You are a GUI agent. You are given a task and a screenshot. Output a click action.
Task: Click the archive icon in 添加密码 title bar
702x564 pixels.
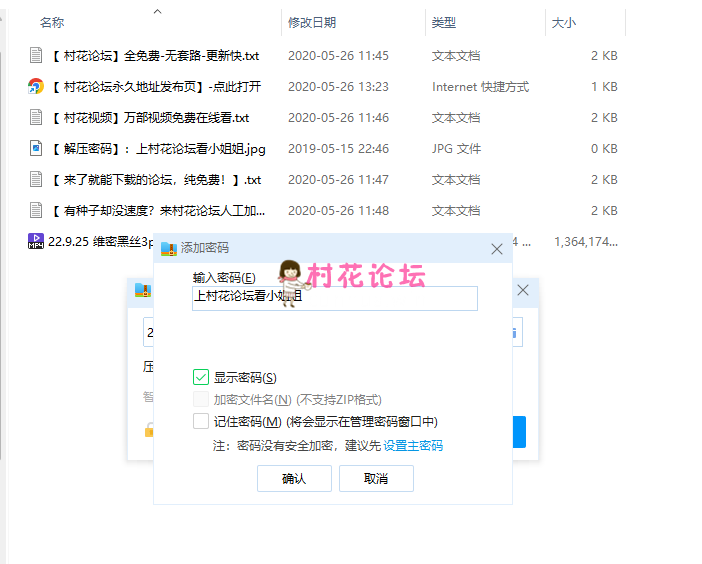(x=169, y=248)
